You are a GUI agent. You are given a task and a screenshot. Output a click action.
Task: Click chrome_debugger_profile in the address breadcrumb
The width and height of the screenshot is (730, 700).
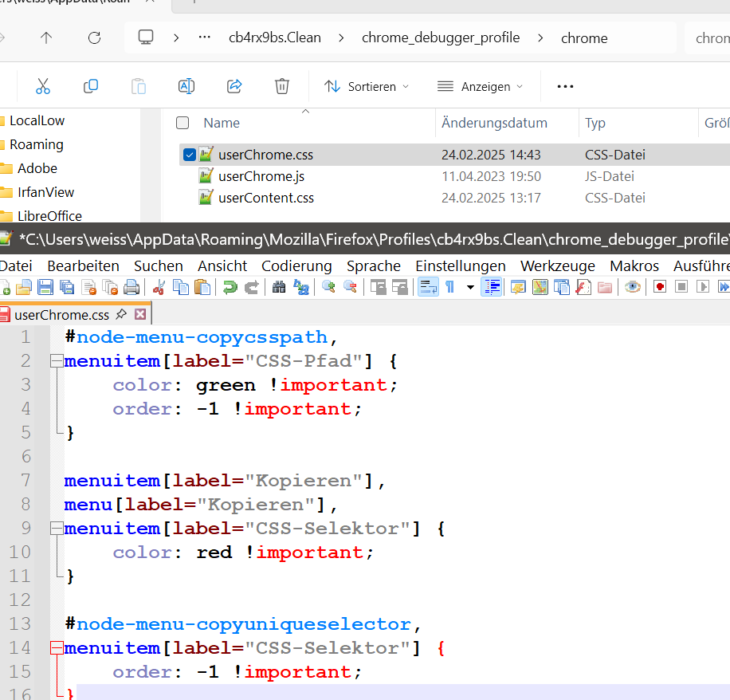[x=441, y=37]
